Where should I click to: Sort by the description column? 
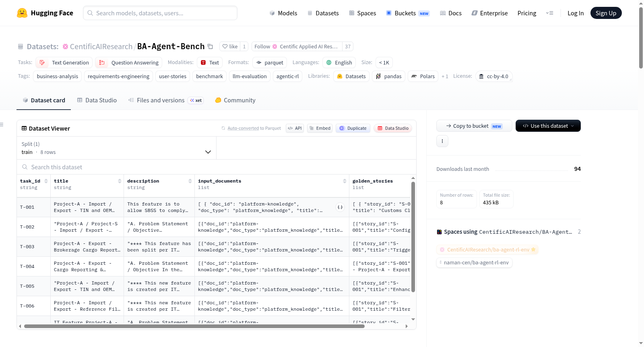[x=190, y=181]
